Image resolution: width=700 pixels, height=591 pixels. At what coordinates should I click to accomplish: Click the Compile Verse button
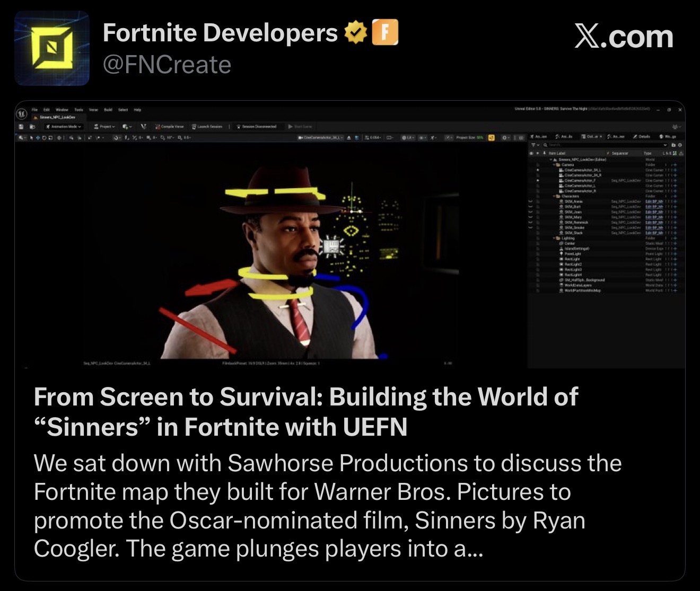pyautogui.click(x=170, y=127)
